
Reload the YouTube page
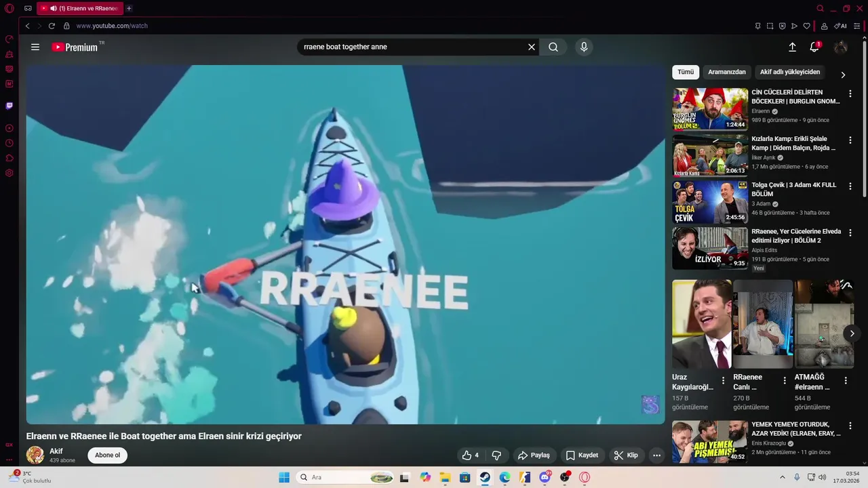point(52,26)
